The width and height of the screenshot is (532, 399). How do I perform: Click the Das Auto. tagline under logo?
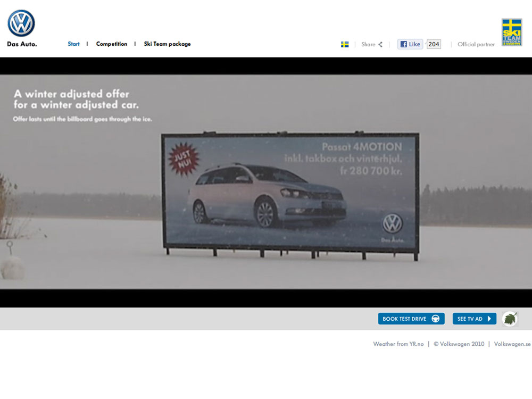(22, 44)
